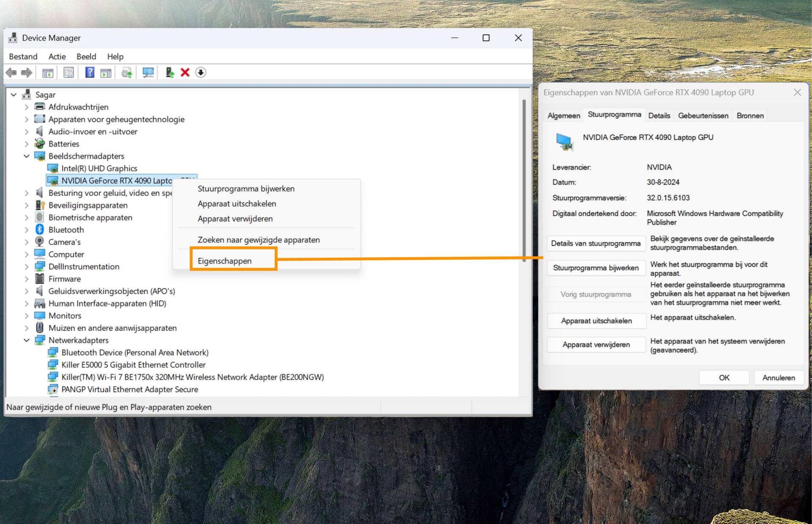Collapse the Netwerkadapters category
Viewport: 812px width, 524px height.
pyautogui.click(x=27, y=340)
